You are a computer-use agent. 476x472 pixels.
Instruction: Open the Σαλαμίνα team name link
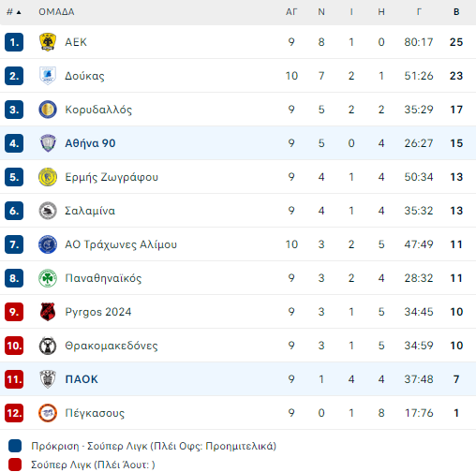pos(90,211)
